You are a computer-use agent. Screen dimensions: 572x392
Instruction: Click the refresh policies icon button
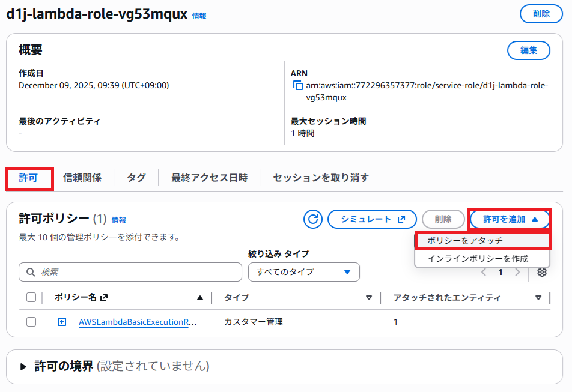[x=312, y=219]
